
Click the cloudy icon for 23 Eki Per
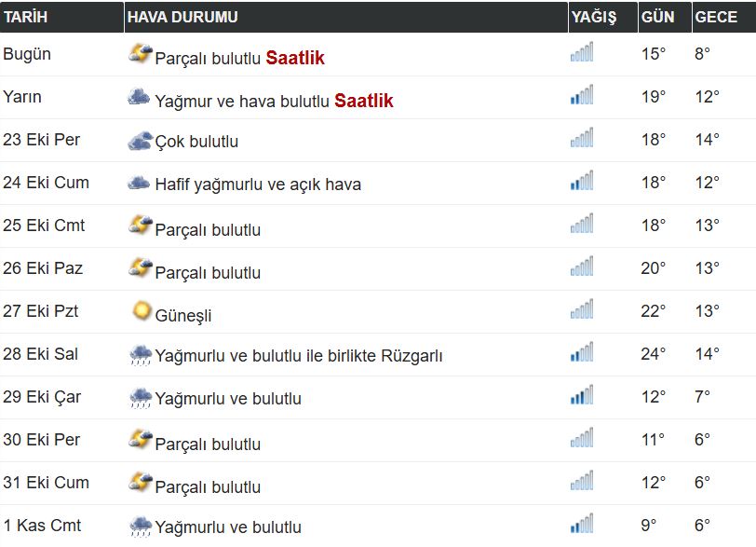141,141
